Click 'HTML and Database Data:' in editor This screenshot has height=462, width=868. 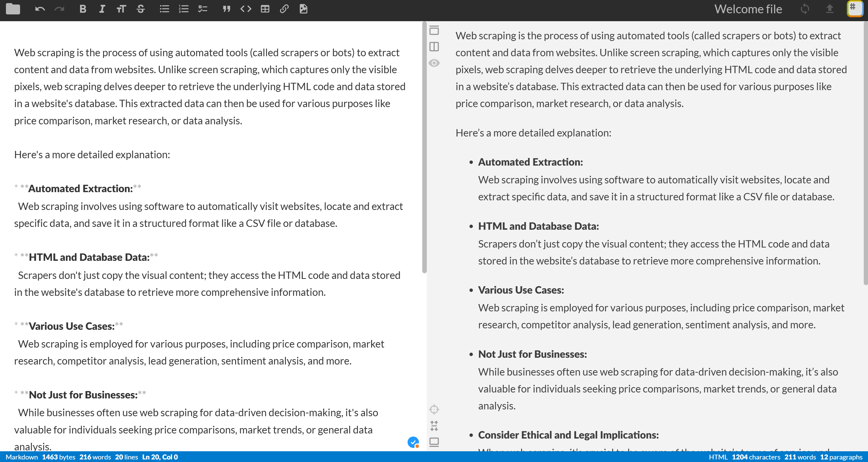(89, 257)
